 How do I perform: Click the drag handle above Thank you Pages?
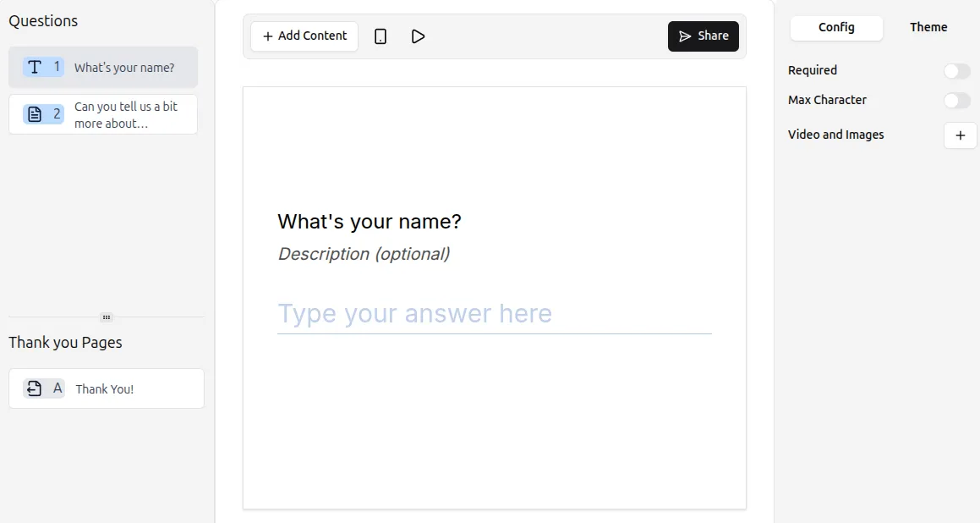[107, 317]
